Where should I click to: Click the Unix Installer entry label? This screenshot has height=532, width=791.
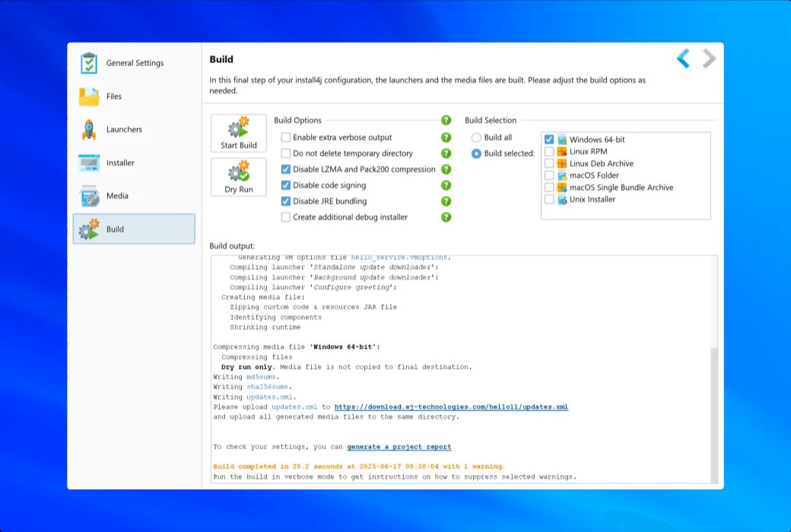coord(592,200)
